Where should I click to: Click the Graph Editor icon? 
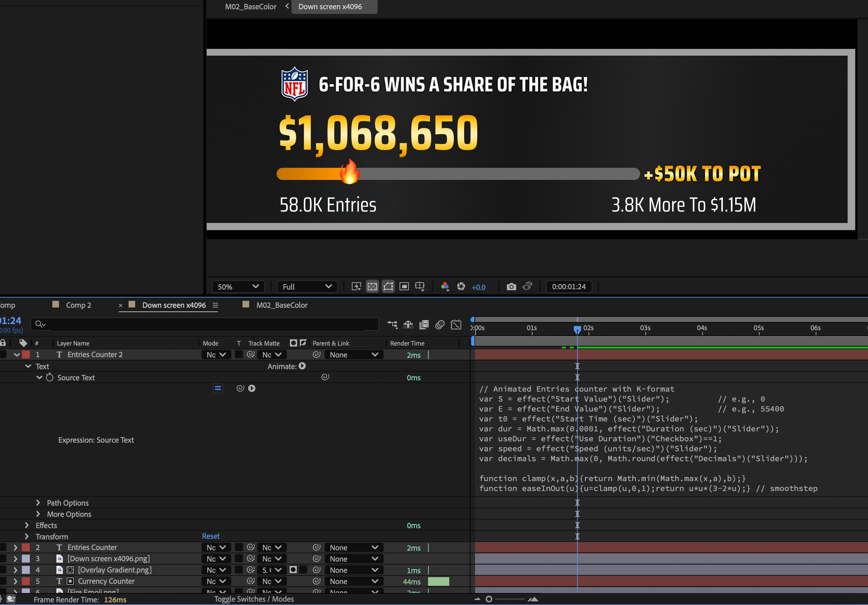click(x=456, y=324)
